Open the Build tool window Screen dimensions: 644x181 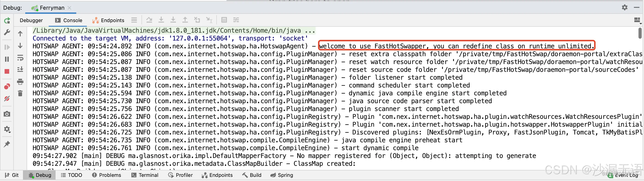252,175
